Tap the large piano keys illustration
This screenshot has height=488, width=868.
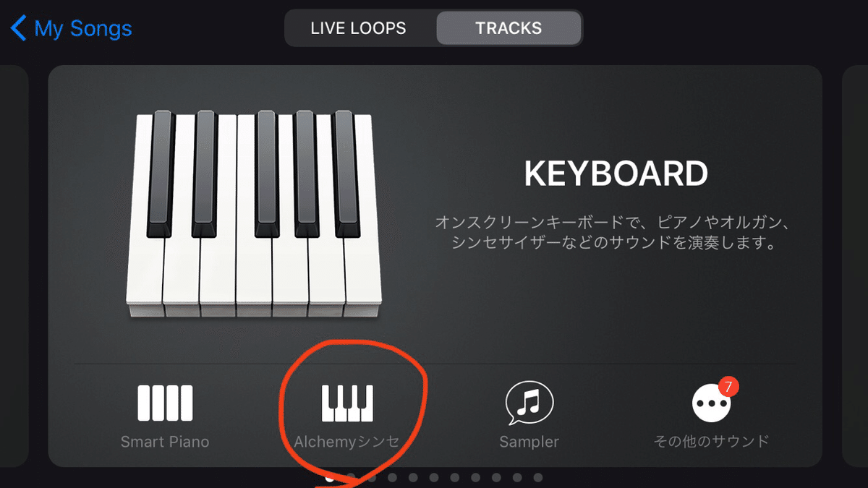tap(253, 213)
